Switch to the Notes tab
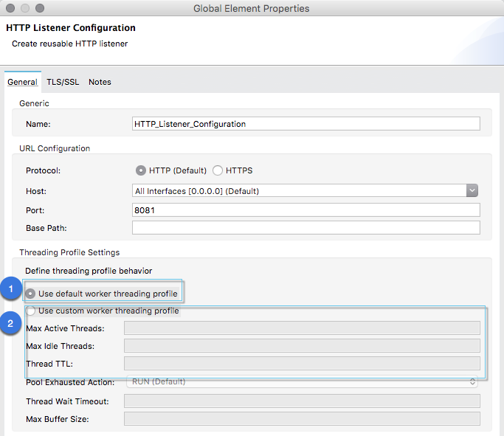Screen dimensions: 504x436 [100, 82]
